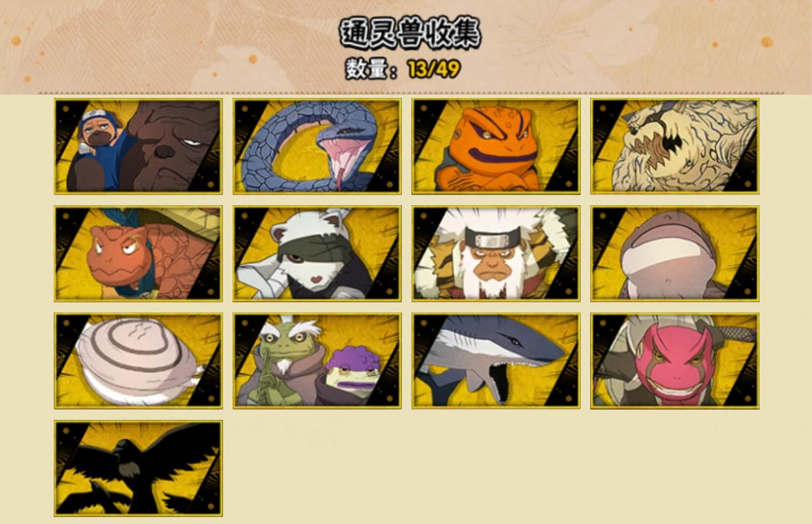
Task: Select the white fanged beast card
Action: pos(675,146)
